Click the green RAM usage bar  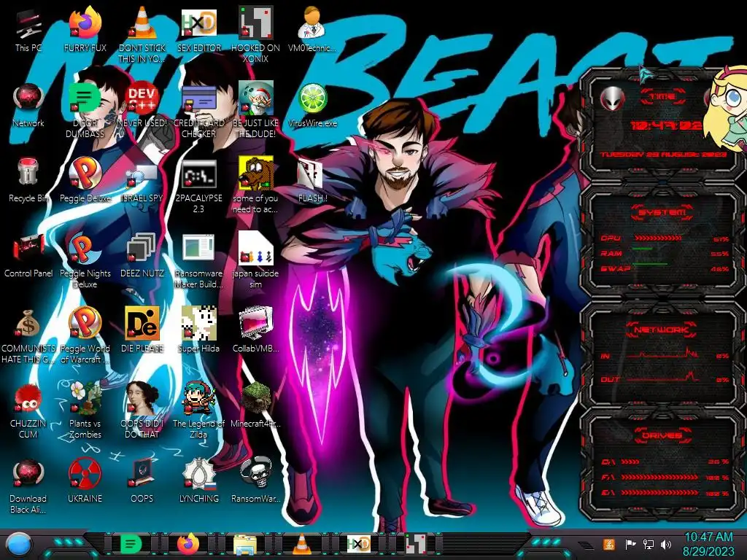pos(642,249)
